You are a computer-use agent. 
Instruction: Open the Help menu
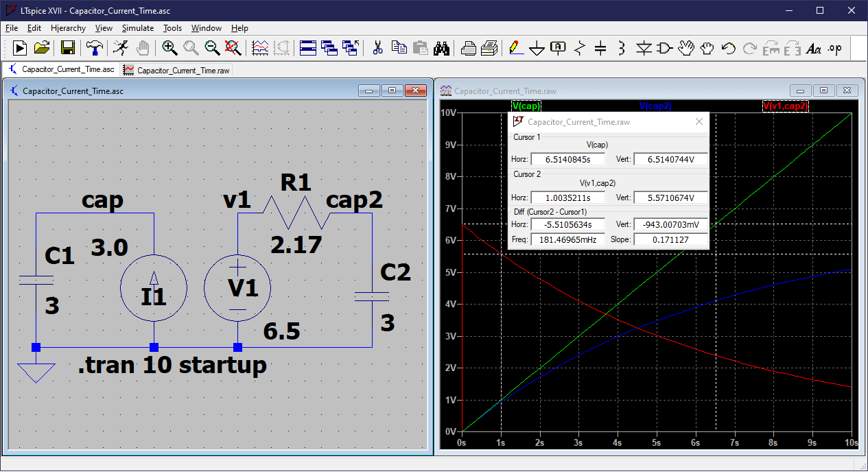(x=239, y=28)
